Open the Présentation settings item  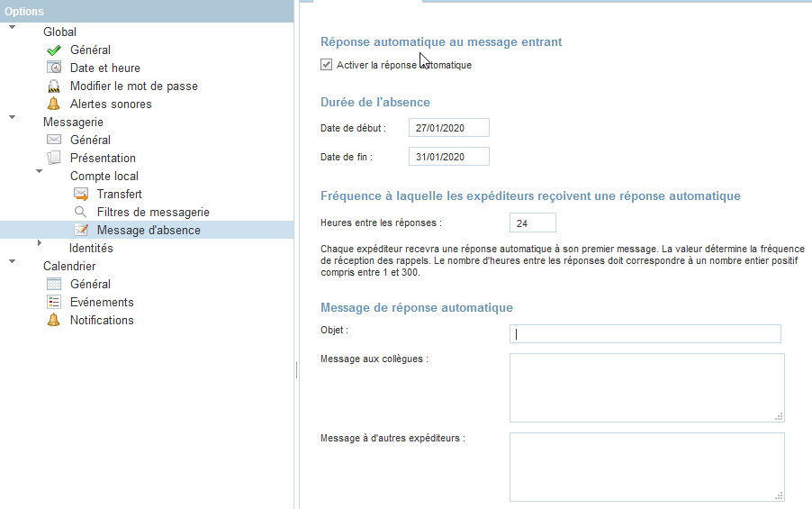tap(103, 158)
